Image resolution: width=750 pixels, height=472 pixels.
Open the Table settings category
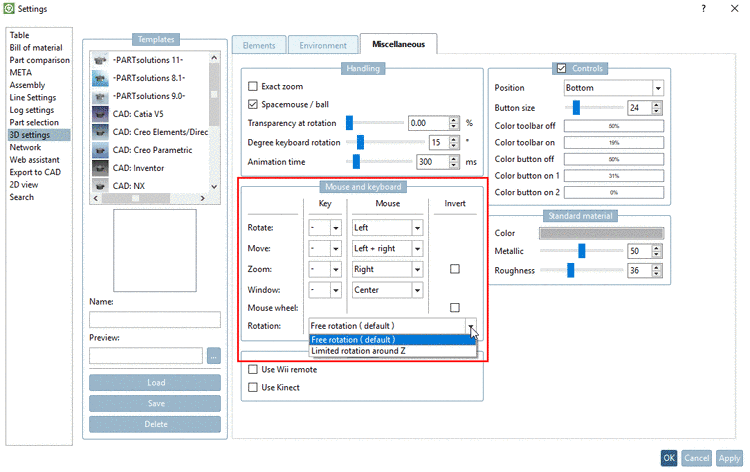pos(19,35)
